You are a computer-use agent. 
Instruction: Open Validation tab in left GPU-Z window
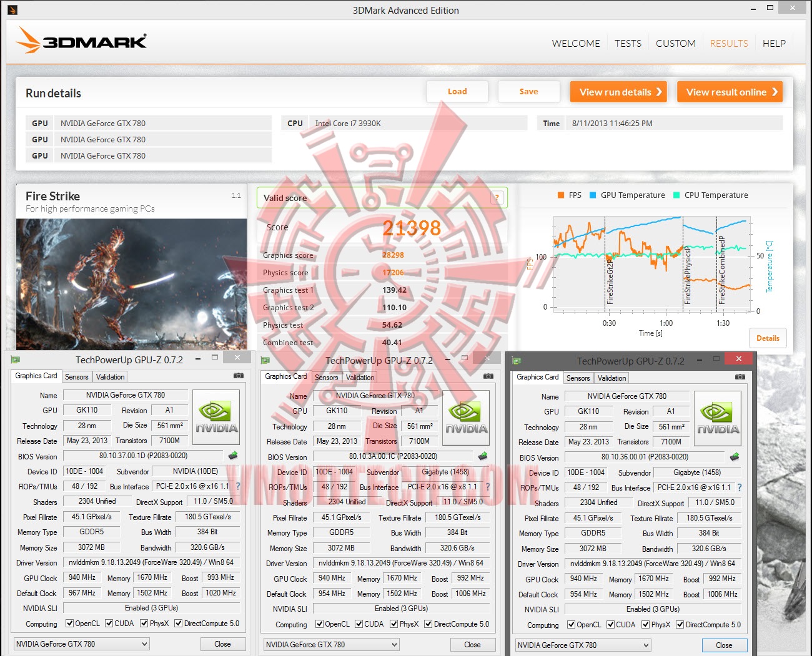(x=111, y=377)
